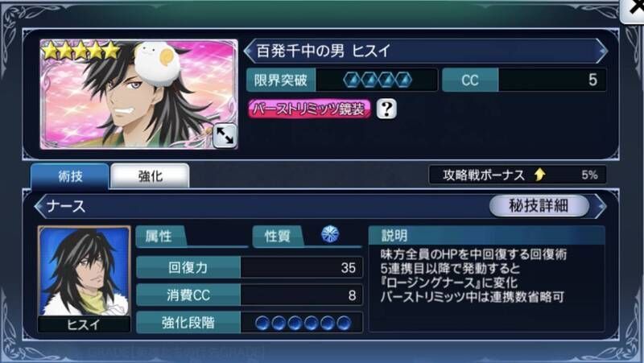Open 秘技詳細 details button
Viewport: 644px width, 363px height.
(x=539, y=205)
